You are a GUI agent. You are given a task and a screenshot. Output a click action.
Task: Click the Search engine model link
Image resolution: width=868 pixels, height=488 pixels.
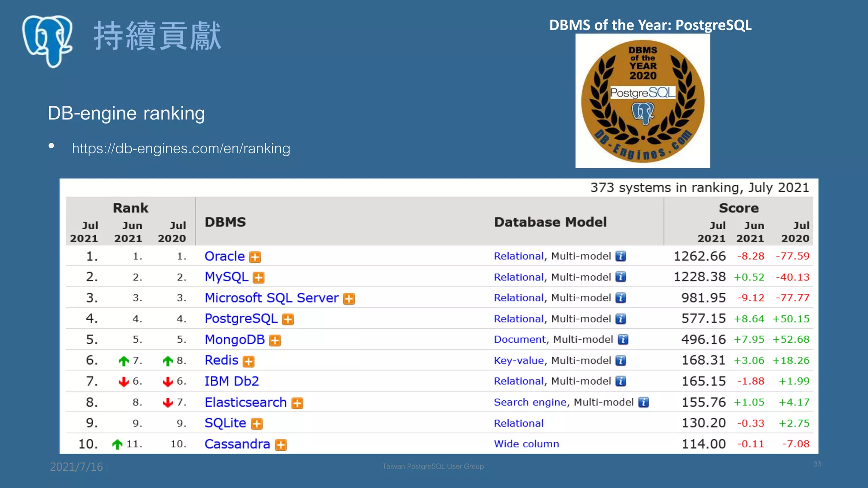(530, 402)
